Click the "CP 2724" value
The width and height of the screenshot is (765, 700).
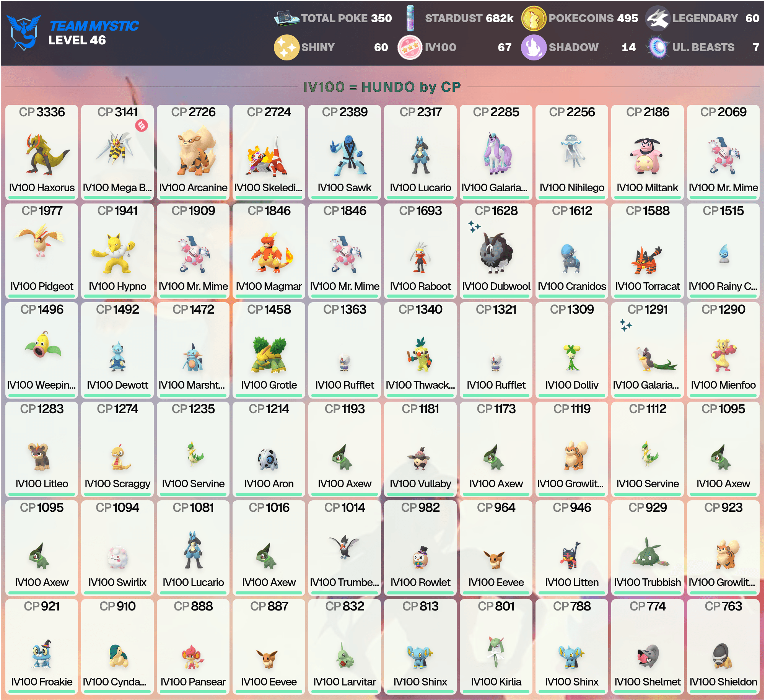point(269,112)
